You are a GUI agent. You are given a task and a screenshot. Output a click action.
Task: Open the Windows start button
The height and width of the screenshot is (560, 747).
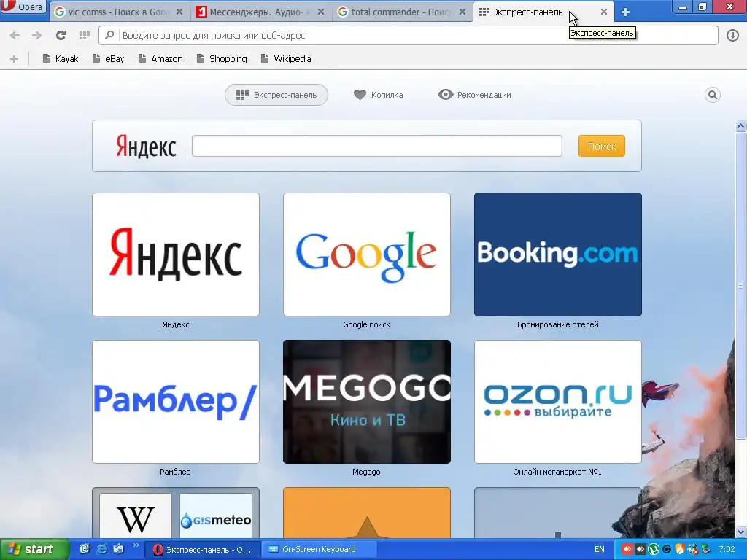pos(34,549)
